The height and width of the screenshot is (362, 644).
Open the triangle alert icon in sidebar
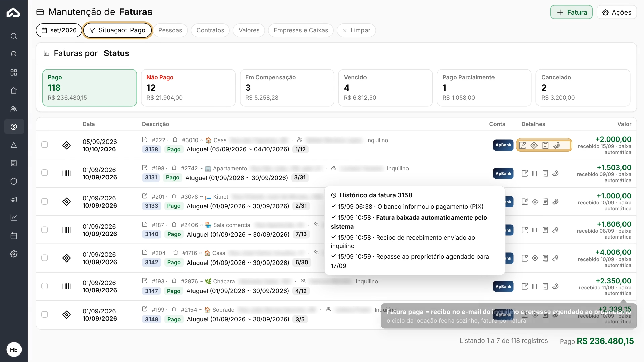[x=14, y=145]
